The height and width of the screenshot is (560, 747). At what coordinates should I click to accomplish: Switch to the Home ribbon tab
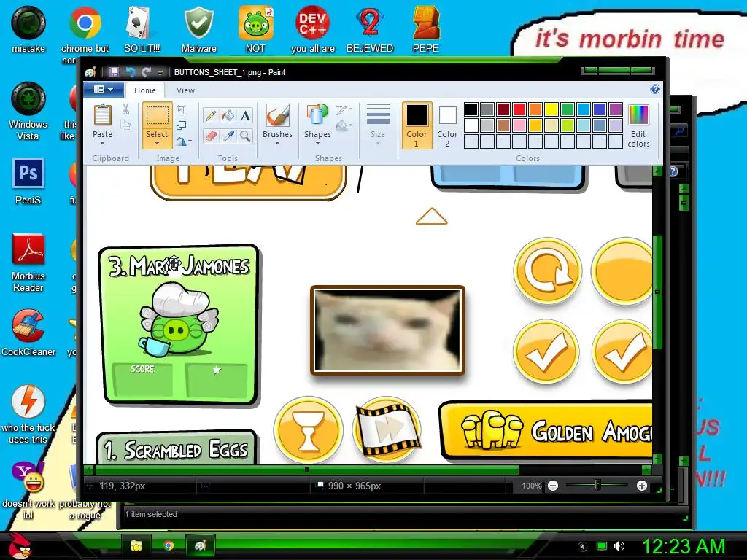tap(145, 90)
